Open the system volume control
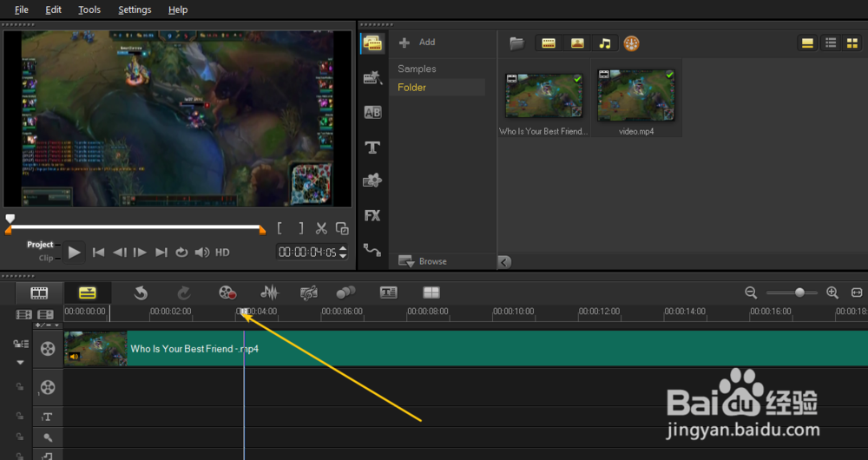The image size is (868, 460). [202, 253]
